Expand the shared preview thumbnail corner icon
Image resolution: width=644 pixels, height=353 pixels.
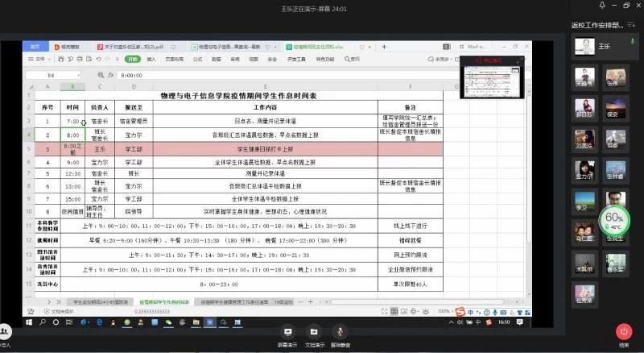pos(520,60)
